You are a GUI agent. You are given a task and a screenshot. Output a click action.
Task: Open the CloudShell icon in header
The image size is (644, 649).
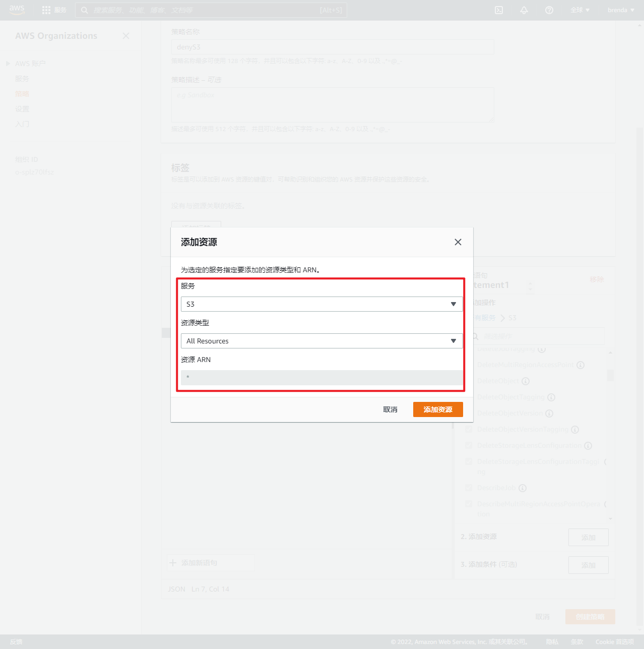tap(499, 10)
